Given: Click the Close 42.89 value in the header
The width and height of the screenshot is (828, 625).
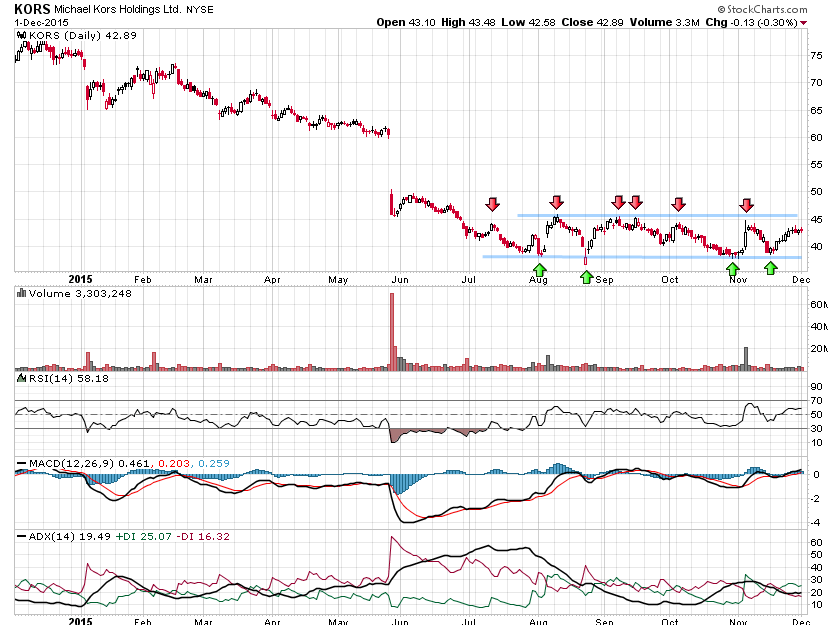Looking at the screenshot, I should (x=592, y=22).
